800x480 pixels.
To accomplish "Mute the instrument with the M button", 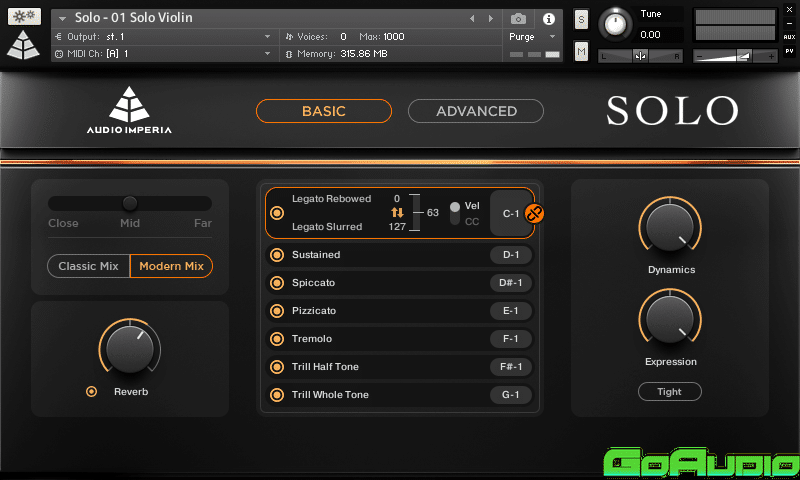I will (x=581, y=51).
